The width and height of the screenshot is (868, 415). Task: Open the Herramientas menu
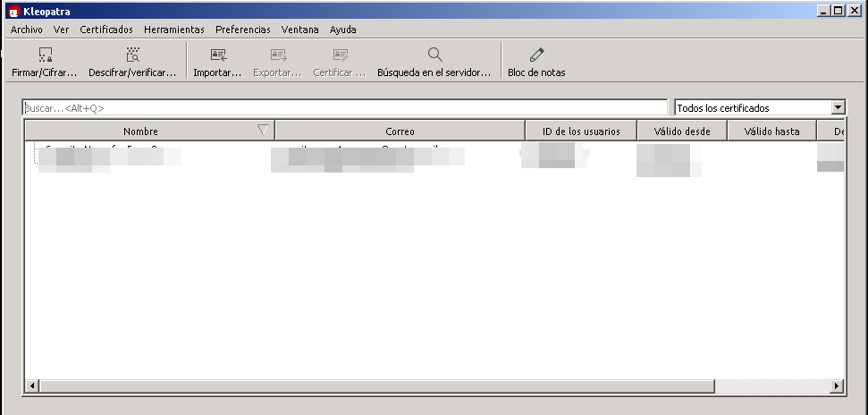pos(173,30)
